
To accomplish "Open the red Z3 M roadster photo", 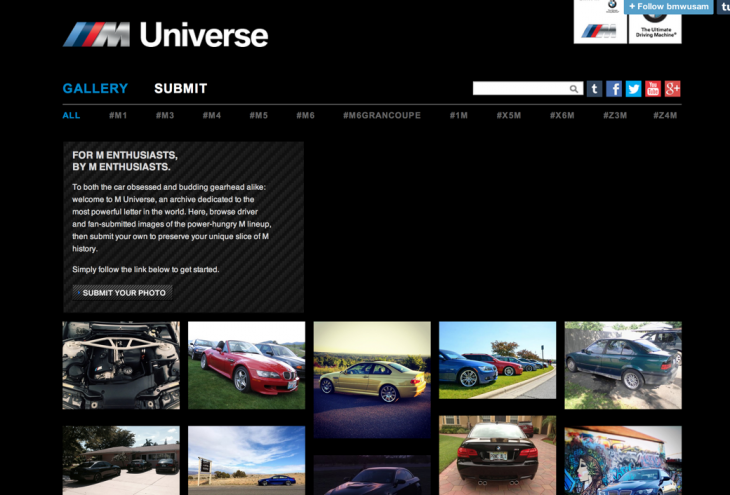I will tap(246, 365).
